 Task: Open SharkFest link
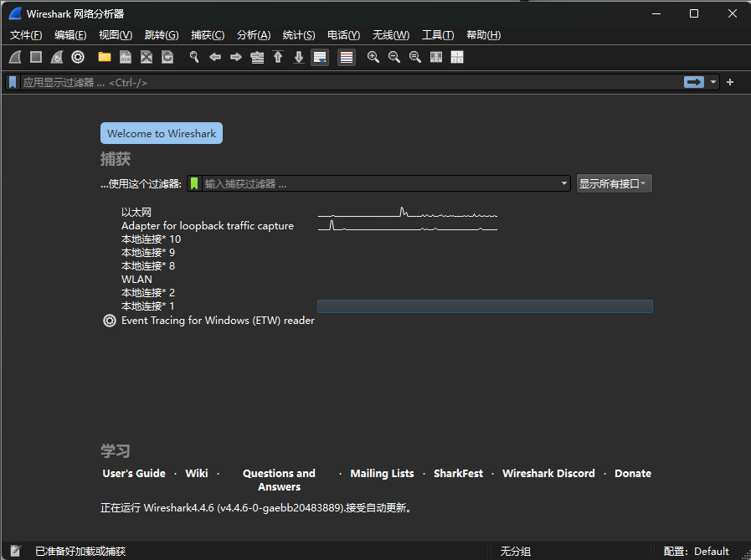click(x=458, y=473)
